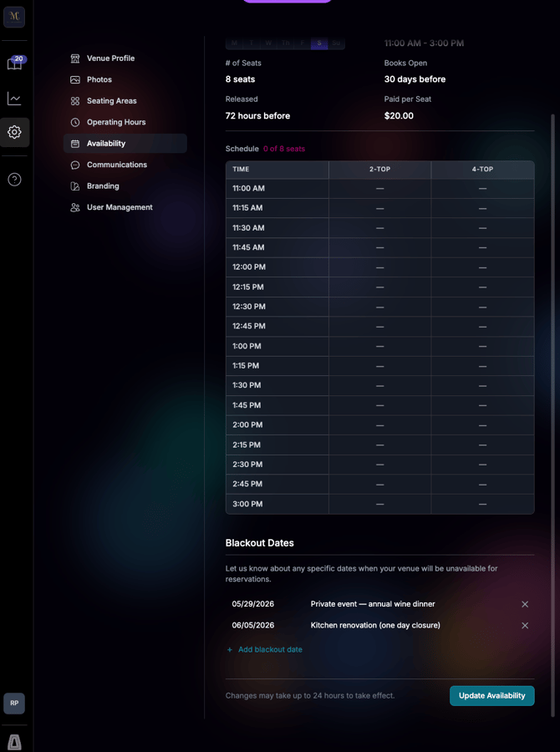Toggle the Friday (F) day button
The image size is (560, 752).
pos(303,43)
